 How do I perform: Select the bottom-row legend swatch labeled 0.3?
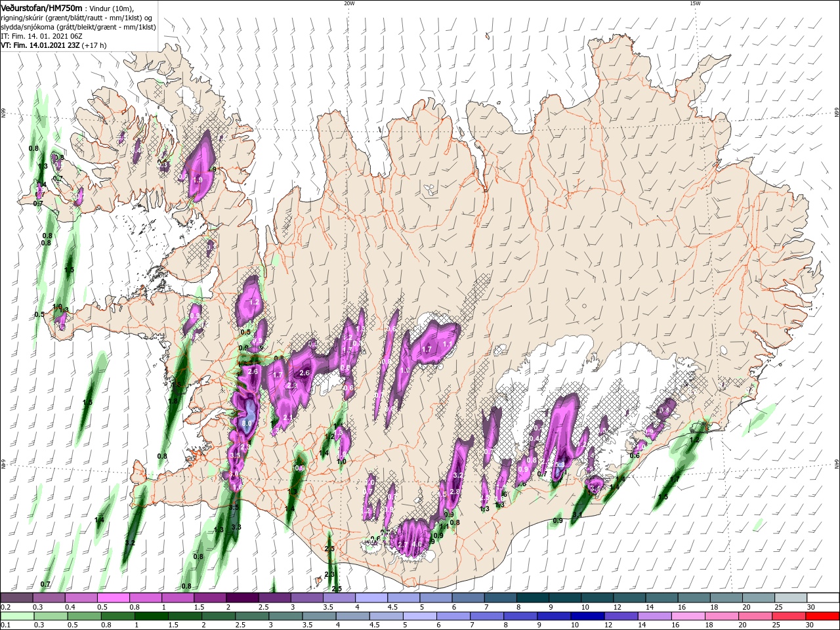tap(51, 616)
